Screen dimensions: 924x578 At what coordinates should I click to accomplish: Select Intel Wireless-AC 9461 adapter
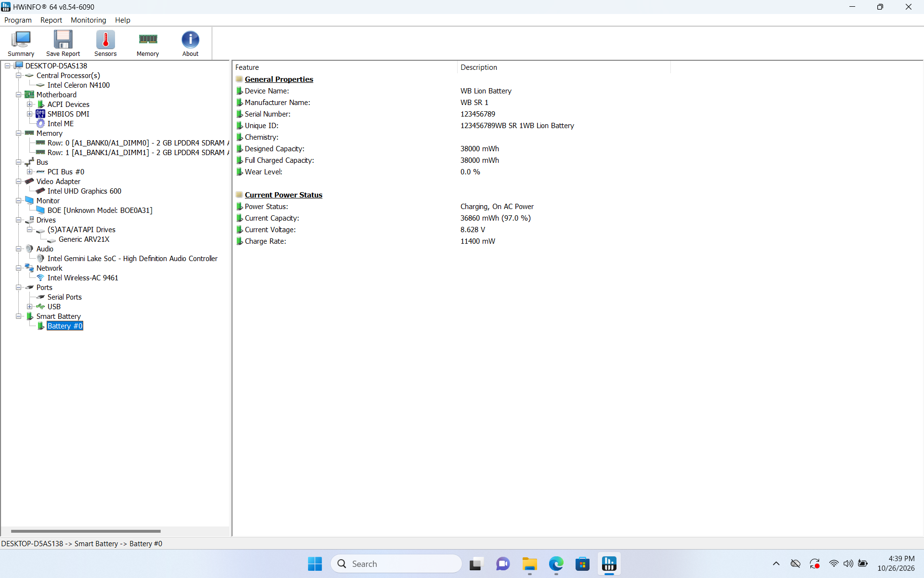coord(83,278)
